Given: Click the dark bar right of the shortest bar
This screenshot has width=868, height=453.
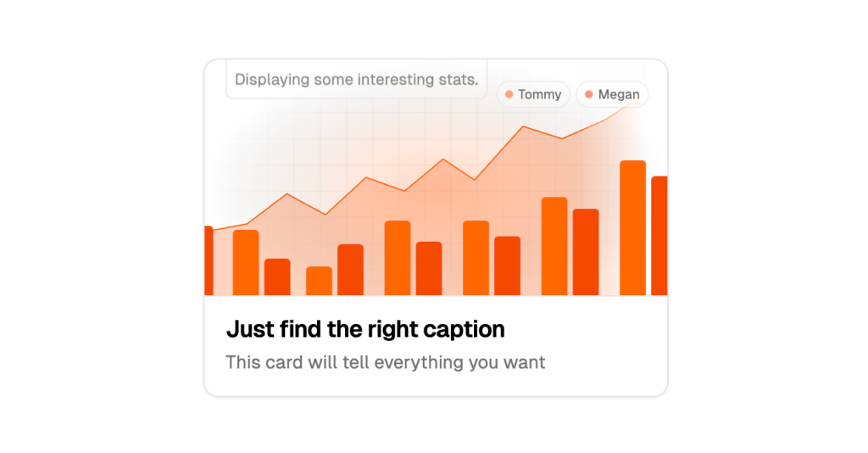Looking at the screenshot, I should pyautogui.click(x=350, y=270).
